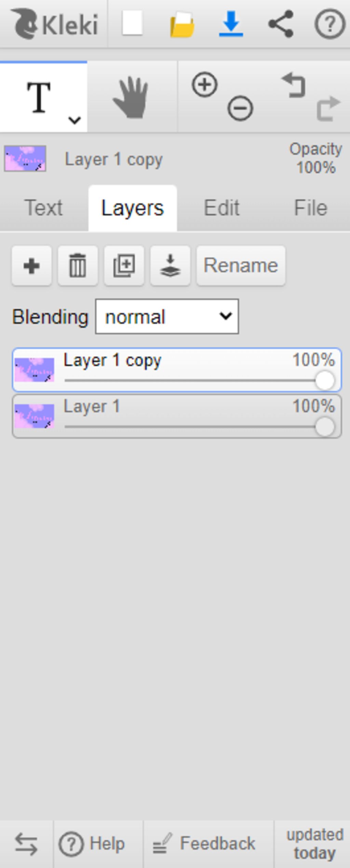Click the share icon

click(281, 24)
